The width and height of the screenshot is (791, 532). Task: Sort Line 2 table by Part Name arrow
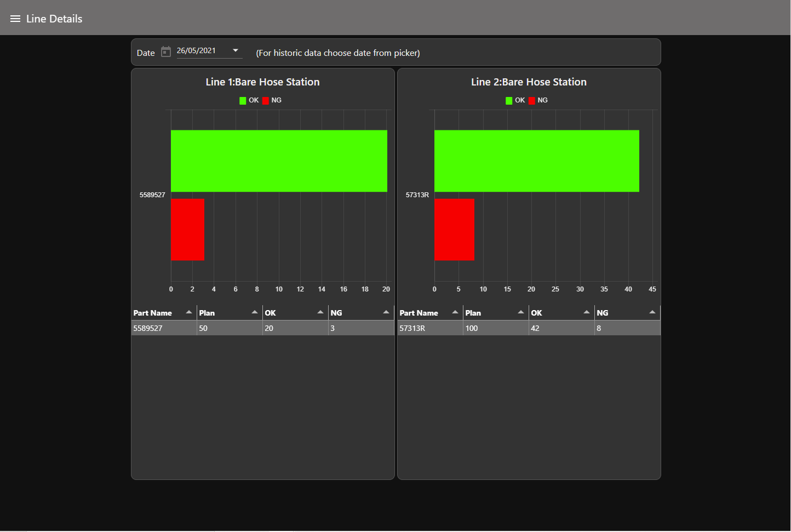pos(455,312)
